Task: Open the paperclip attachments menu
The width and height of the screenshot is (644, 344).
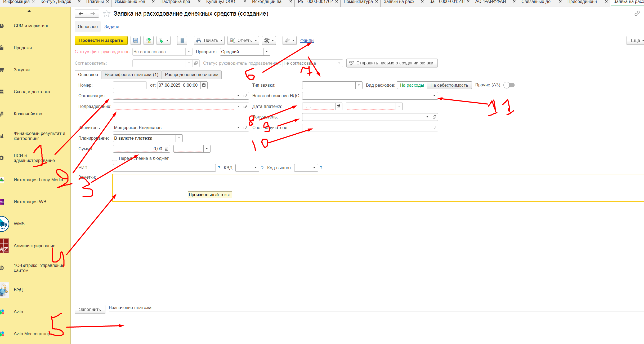Action: [x=289, y=41]
